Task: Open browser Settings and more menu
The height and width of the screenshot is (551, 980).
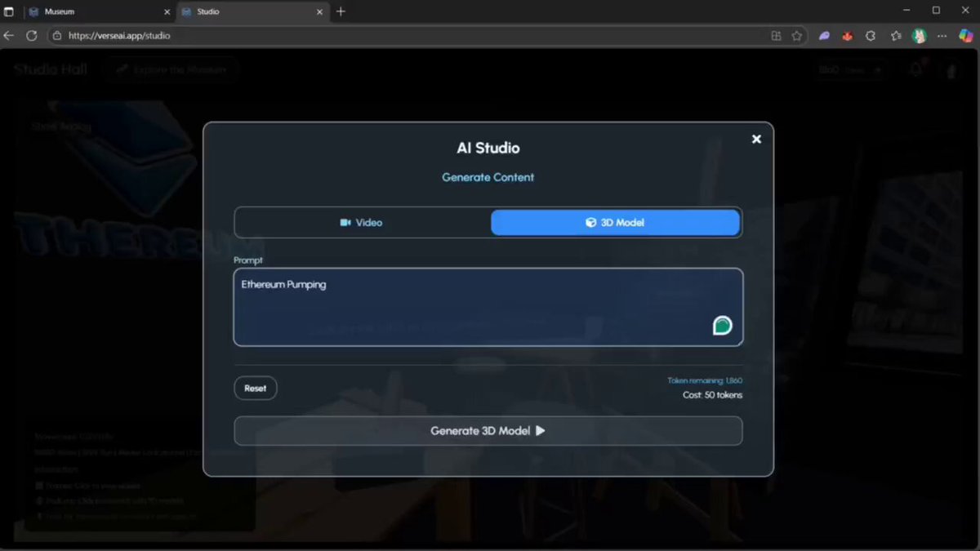Action: [x=942, y=36]
